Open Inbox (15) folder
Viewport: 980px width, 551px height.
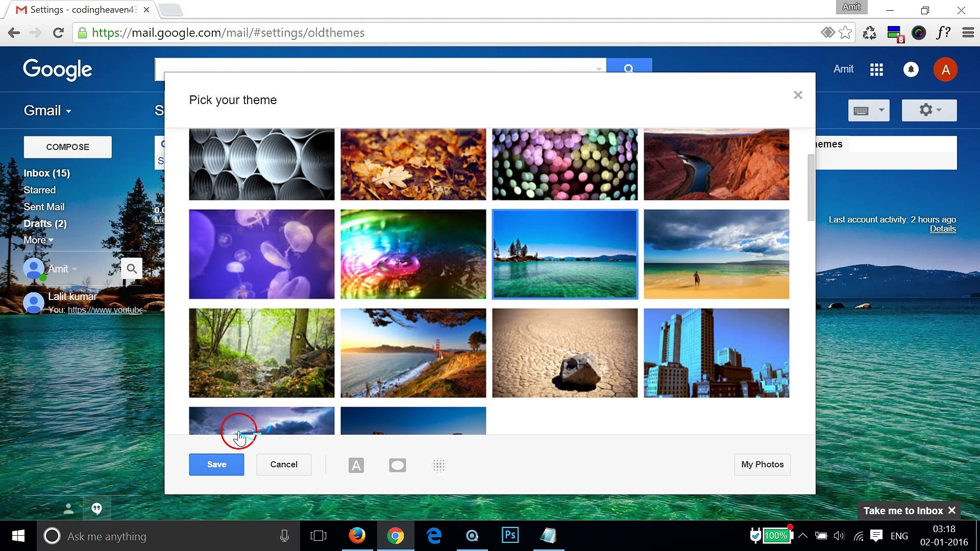tap(46, 173)
